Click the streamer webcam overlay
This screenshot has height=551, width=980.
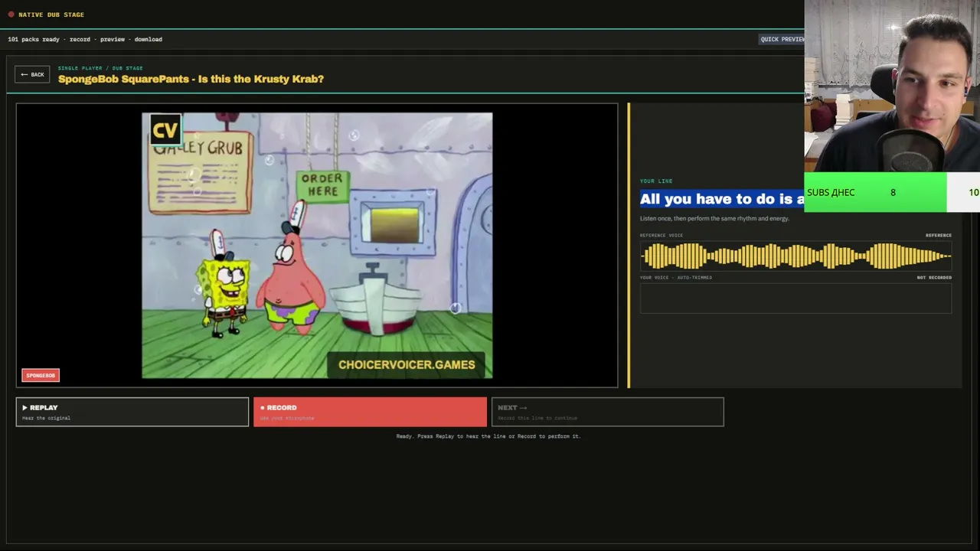click(x=892, y=86)
